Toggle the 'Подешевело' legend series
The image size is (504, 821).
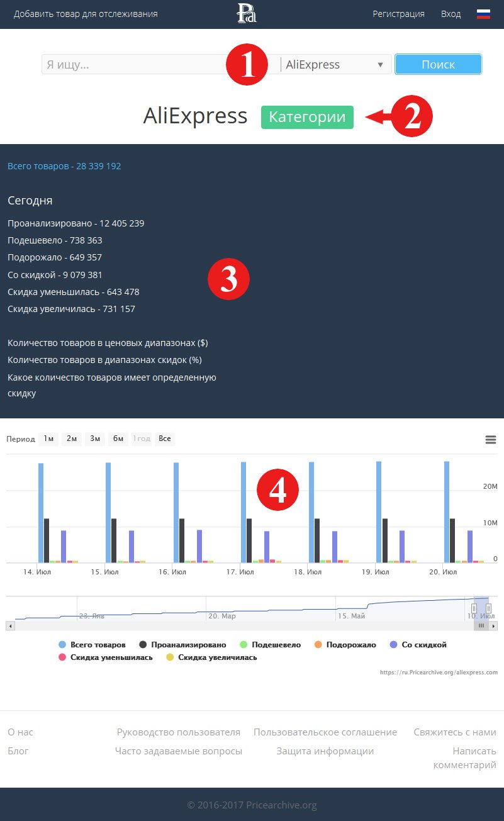271,645
